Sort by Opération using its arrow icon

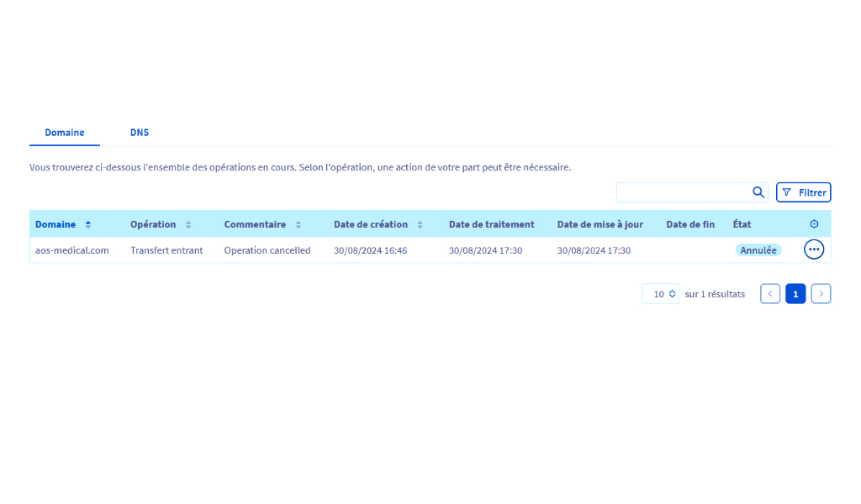[x=188, y=224]
